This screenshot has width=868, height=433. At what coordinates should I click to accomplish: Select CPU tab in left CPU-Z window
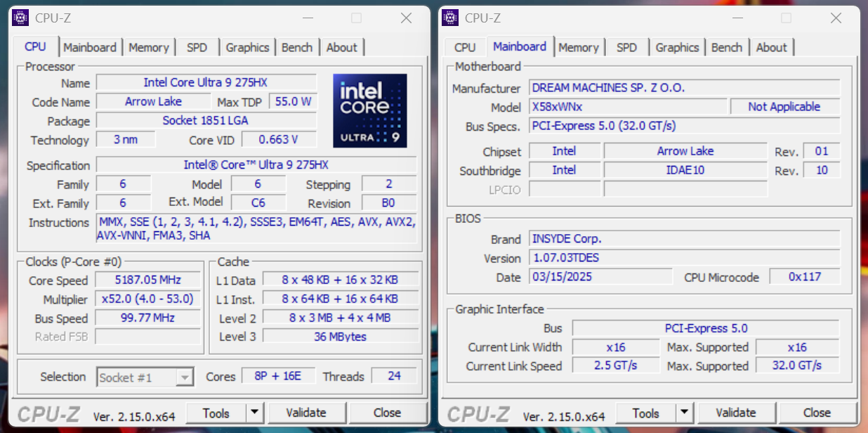tap(35, 46)
